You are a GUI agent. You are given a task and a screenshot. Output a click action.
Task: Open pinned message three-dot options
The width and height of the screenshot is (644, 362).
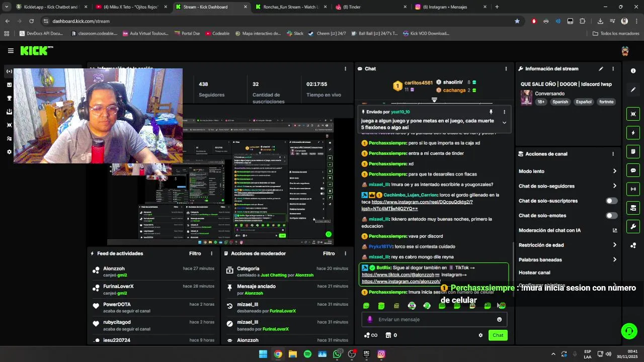click(x=504, y=112)
